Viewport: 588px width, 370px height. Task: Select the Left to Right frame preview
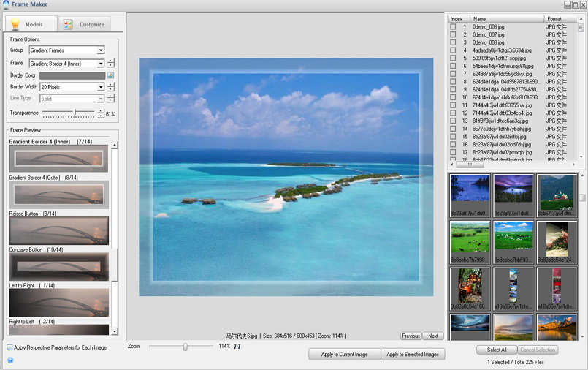coord(58,302)
